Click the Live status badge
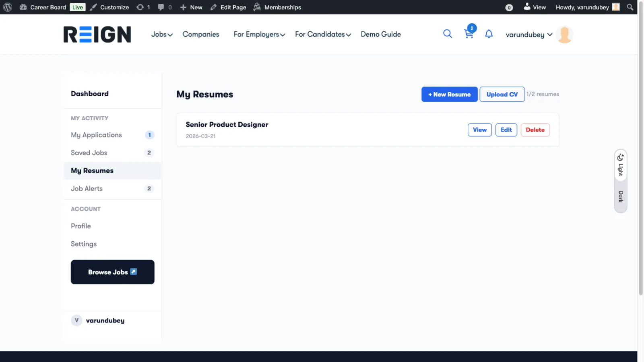 (x=78, y=7)
